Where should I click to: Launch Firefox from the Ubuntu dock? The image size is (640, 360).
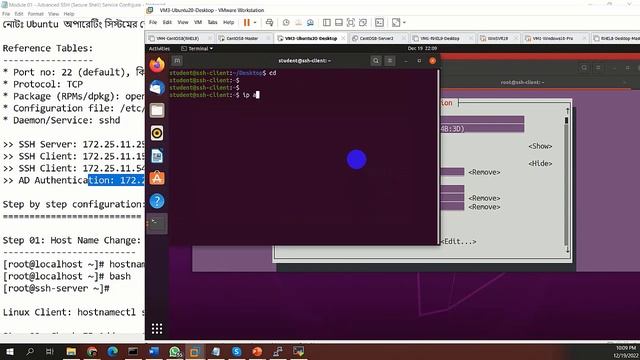pos(157,65)
